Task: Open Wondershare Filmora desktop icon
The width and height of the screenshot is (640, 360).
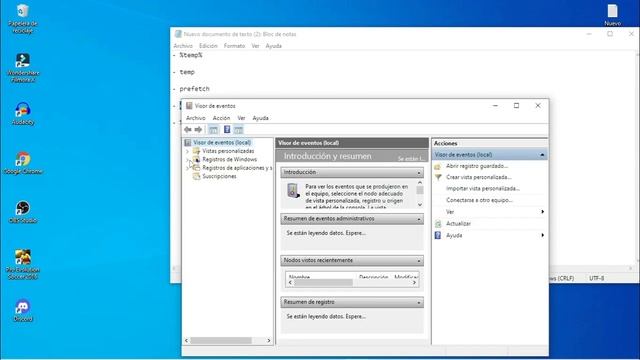Action: point(23,68)
